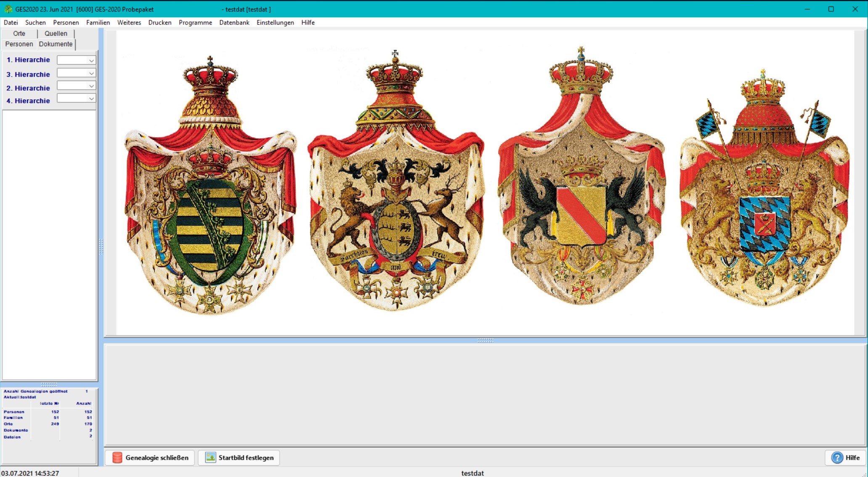The width and height of the screenshot is (868, 477).
Task: Expand the 3. Hierarchie dropdown
Action: (x=91, y=74)
